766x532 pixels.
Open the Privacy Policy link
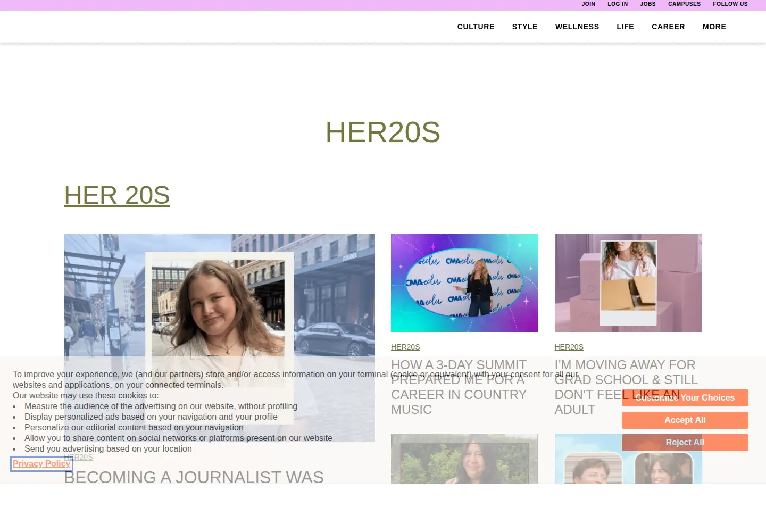click(41, 464)
